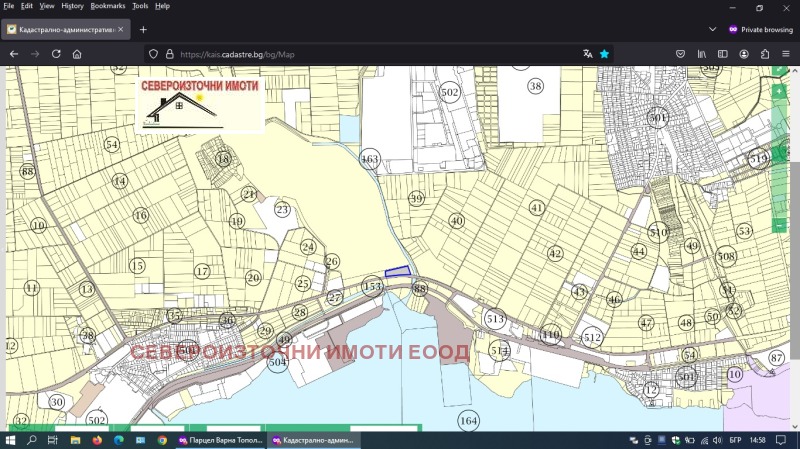
Task: Open the volume speaker tray icon
Action: pyautogui.click(x=717, y=440)
